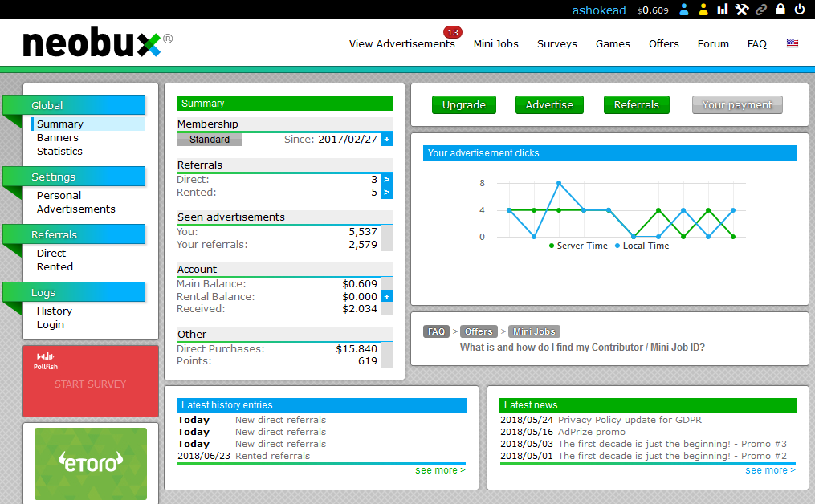Select Statistics in the Global sidebar

click(x=59, y=151)
